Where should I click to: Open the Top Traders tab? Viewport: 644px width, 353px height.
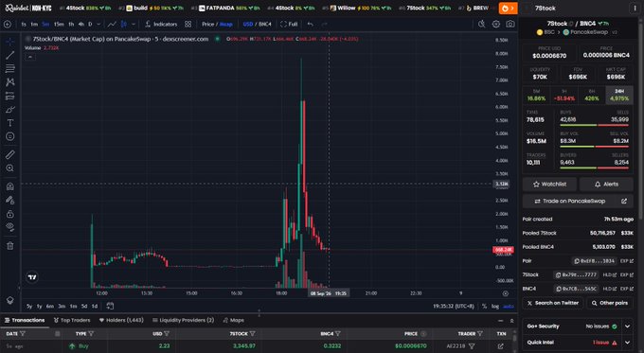72,320
